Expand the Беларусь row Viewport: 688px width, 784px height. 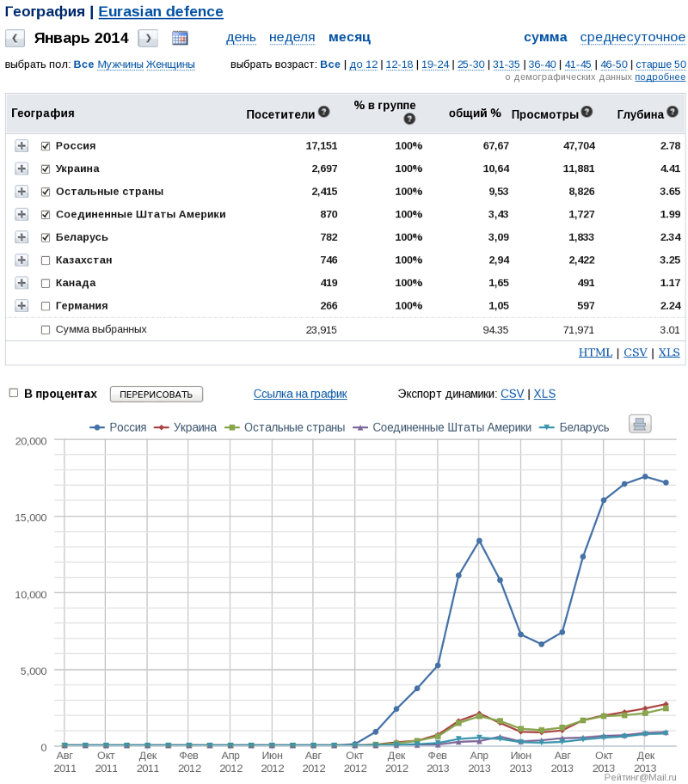point(21,237)
